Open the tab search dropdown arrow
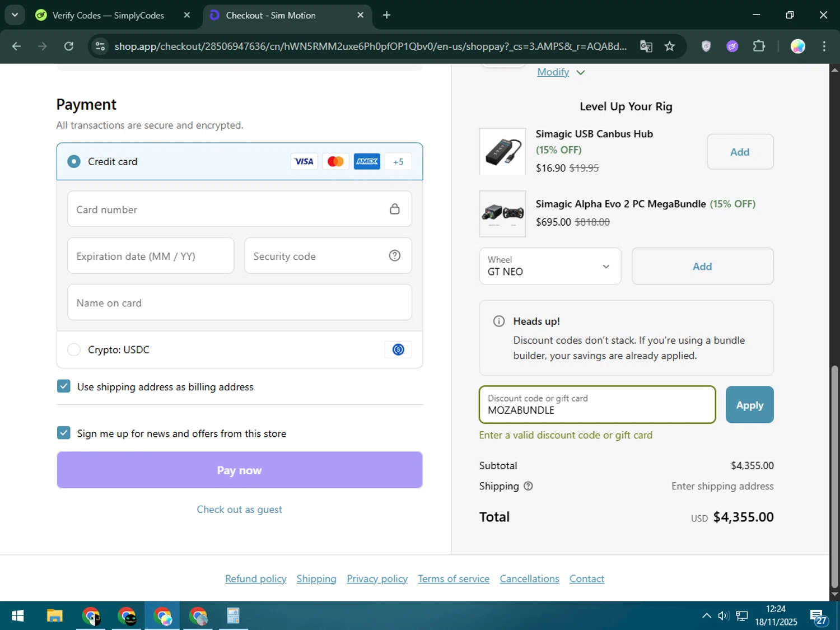This screenshot has width=840, height=630. 15,15
